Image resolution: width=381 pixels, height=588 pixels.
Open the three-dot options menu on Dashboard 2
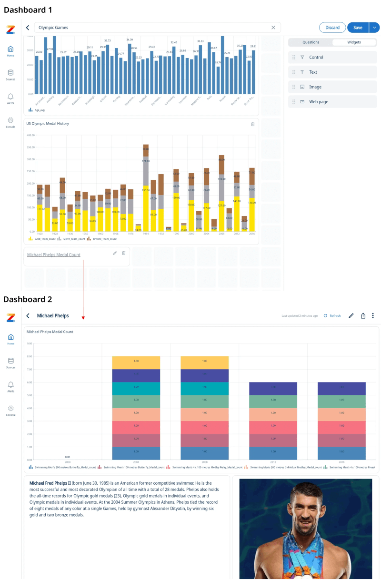(373, 315)
